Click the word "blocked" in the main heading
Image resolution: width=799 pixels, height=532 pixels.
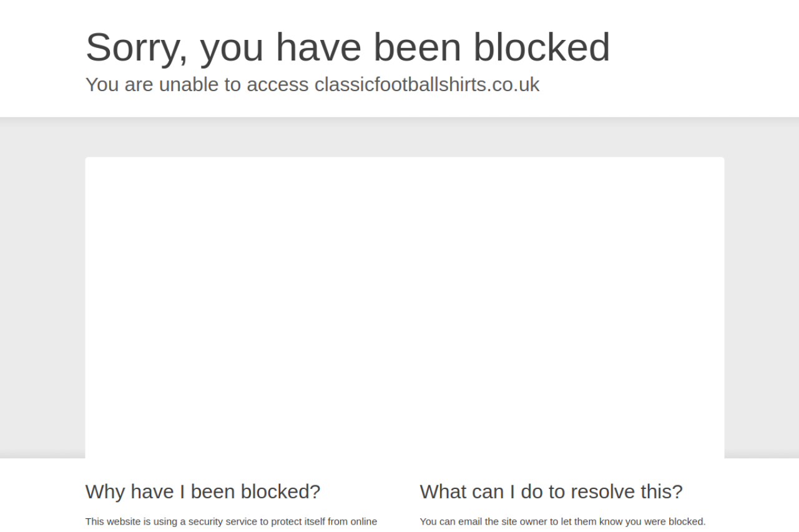pyautogui.click(x=541, y=47)
